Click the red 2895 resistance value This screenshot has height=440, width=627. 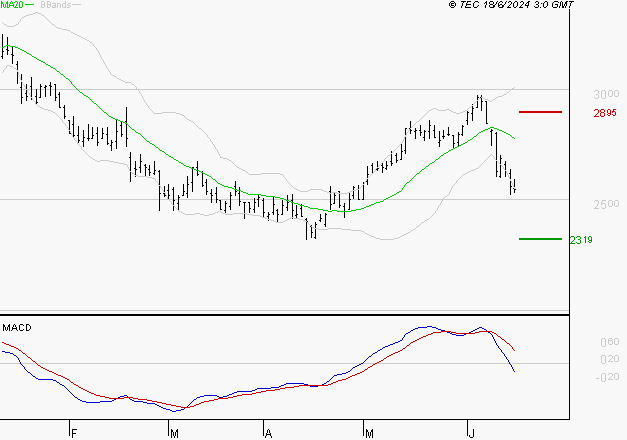coord(605,113)
